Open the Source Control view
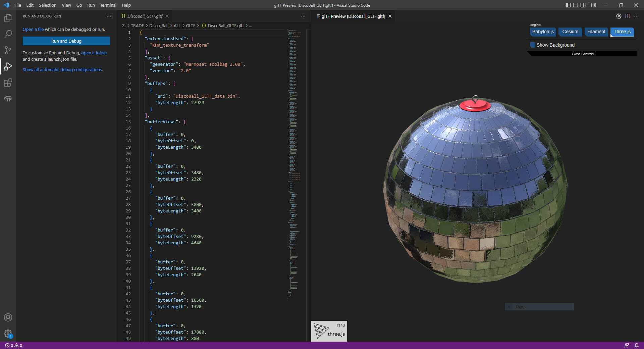This screenshot has height=349, width=644. pyautogui.click(x=8, y=50)
